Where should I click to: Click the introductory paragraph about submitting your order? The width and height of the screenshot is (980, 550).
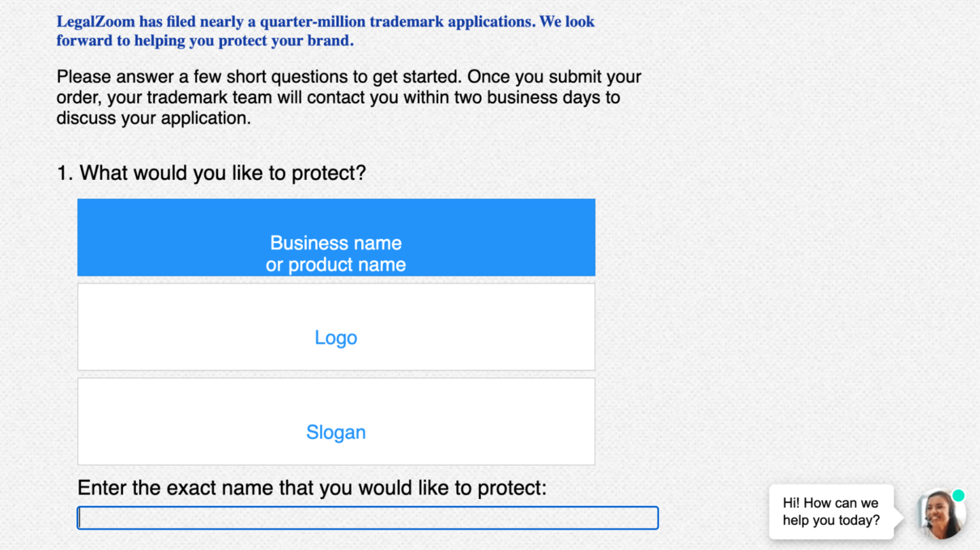click(x=348, y=97)
